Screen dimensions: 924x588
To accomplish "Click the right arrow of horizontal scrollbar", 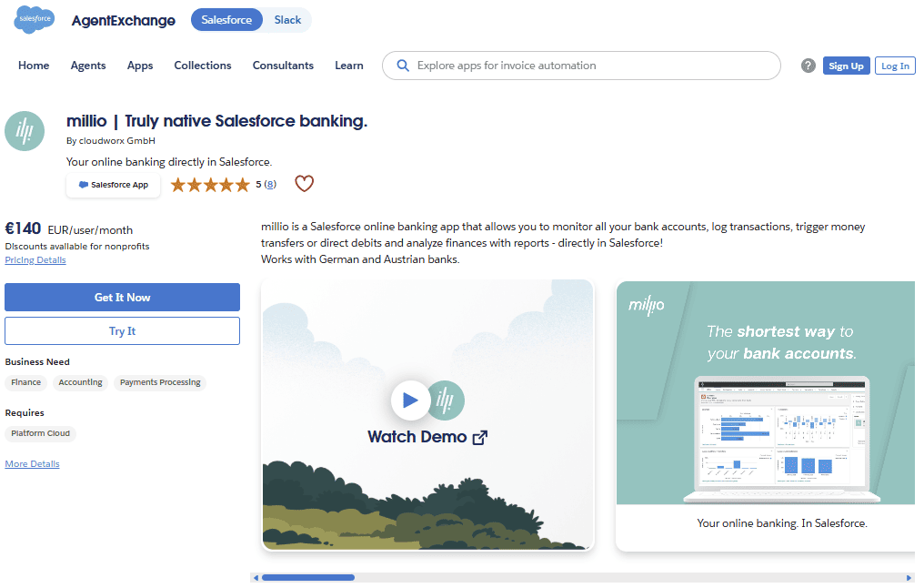I will (909, 578).
